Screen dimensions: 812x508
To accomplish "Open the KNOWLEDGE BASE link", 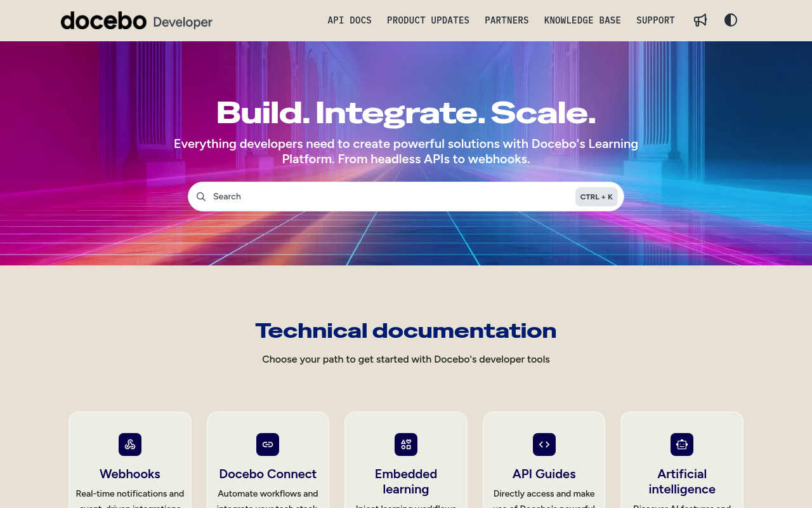I will click(x=582, y=20).
